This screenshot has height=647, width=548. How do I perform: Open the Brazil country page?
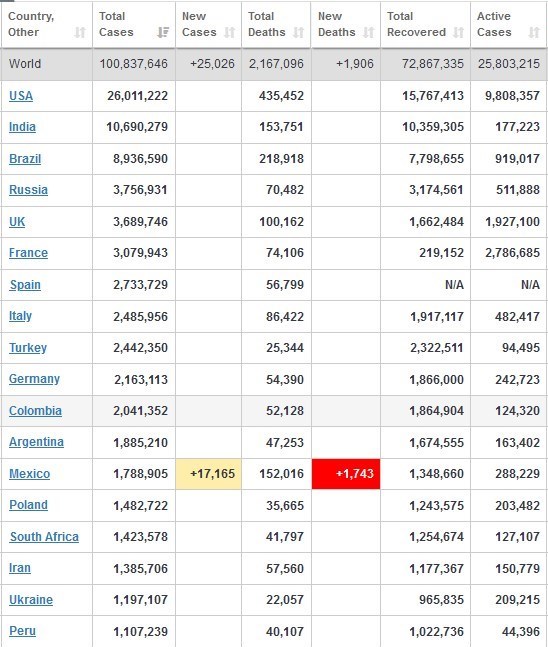pyautogui.click(x=25, y=158)
